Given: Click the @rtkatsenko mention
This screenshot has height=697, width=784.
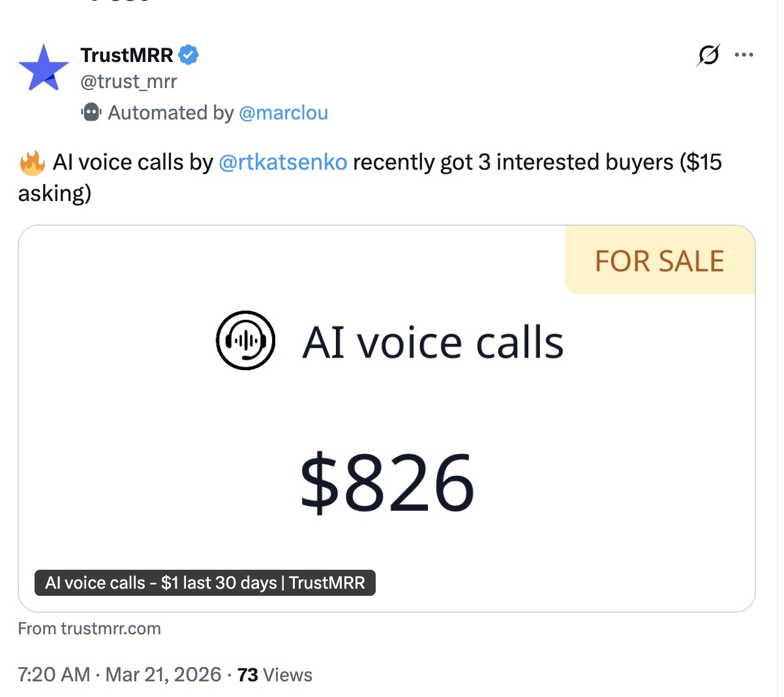Looking at the screenshot, I should [x=282, y=162].
